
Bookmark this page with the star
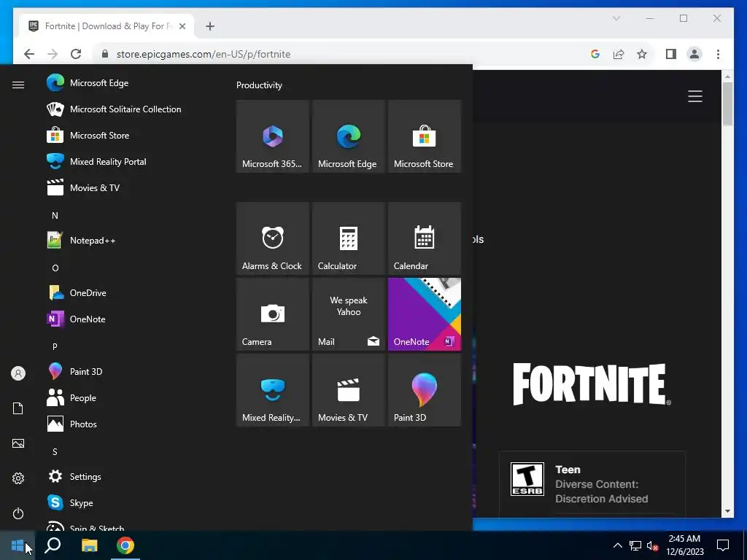point(642,54)
